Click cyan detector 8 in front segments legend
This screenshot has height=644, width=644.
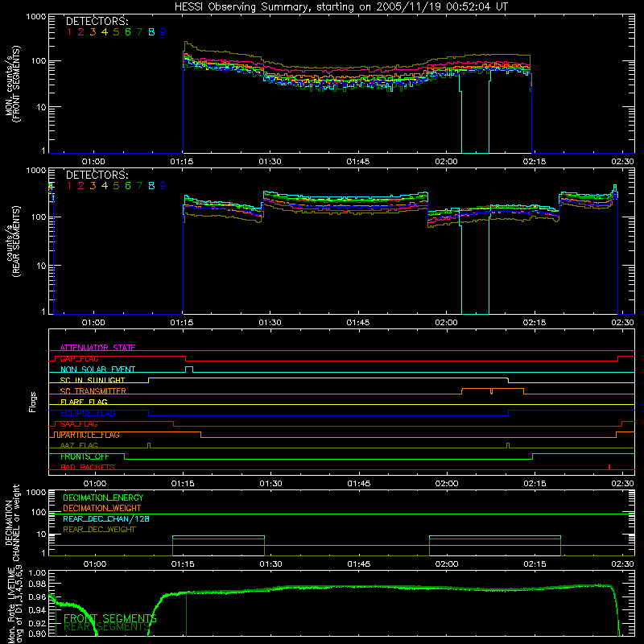[151, 32]
